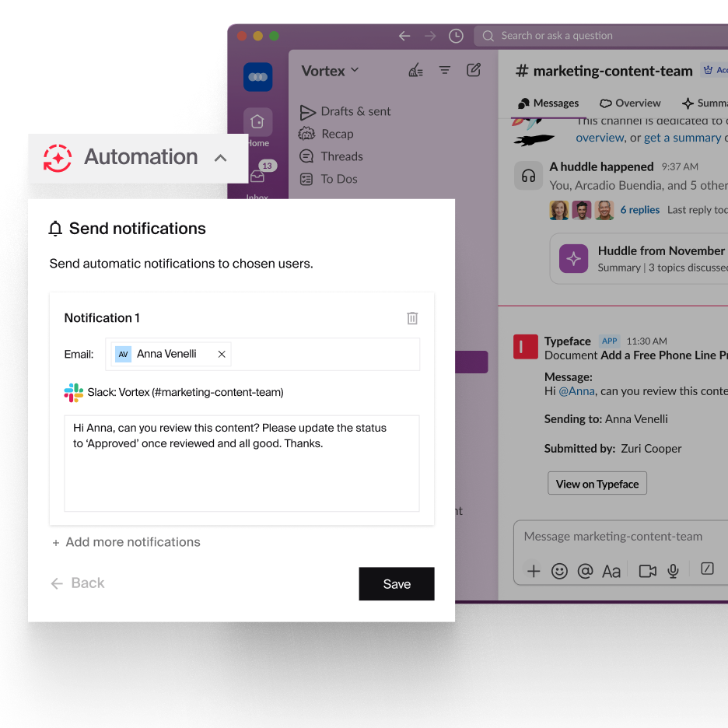The height and width of the screenshot is (728, 728).
Task: Open the Slack Inbox with 13 badge
Action: (257, 176)
